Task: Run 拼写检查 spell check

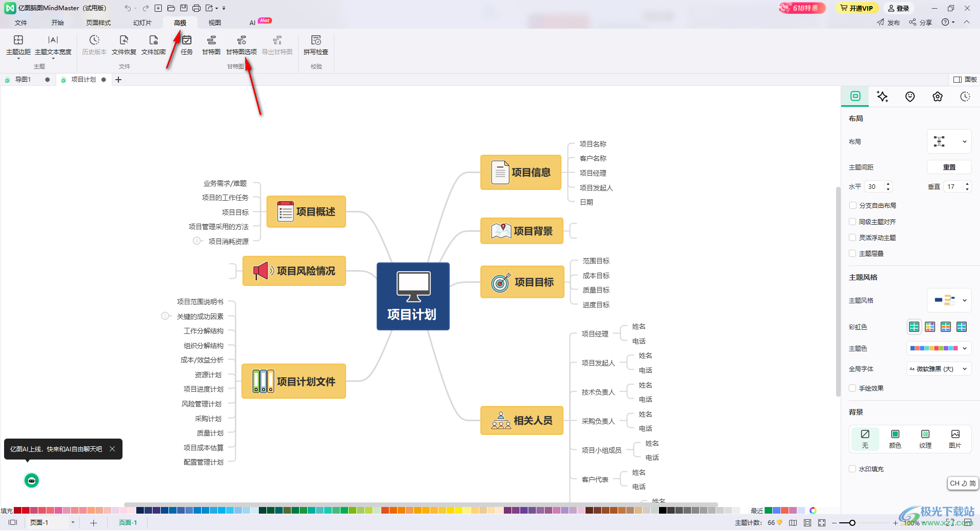Action: click(316, 45)
